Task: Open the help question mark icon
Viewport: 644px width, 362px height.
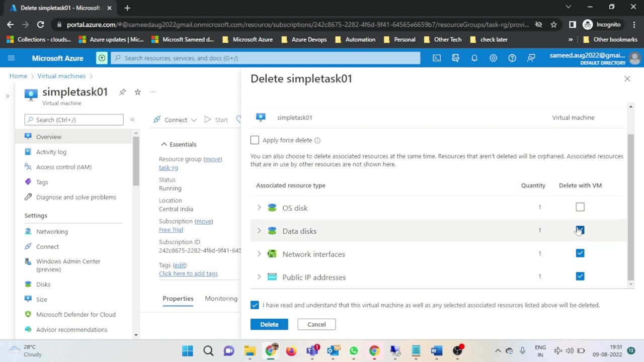Action: click(512, 58)
